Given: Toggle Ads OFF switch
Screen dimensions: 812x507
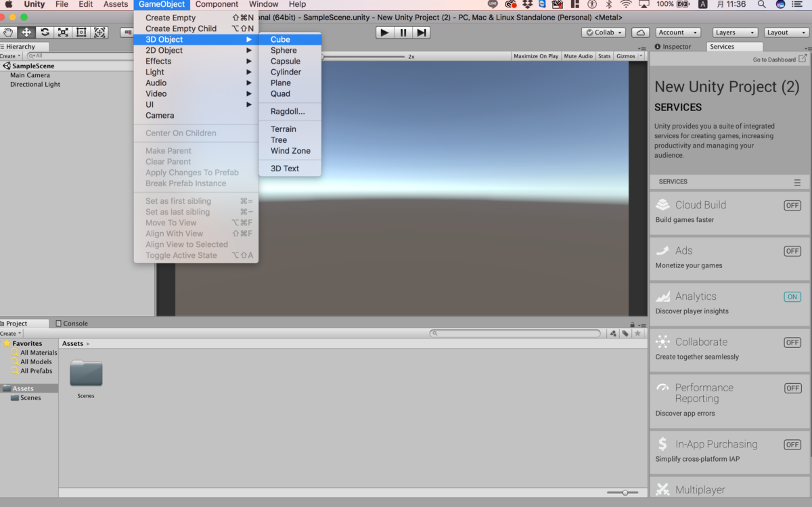Looking at the screenshot, I should (x=792, y=251).
